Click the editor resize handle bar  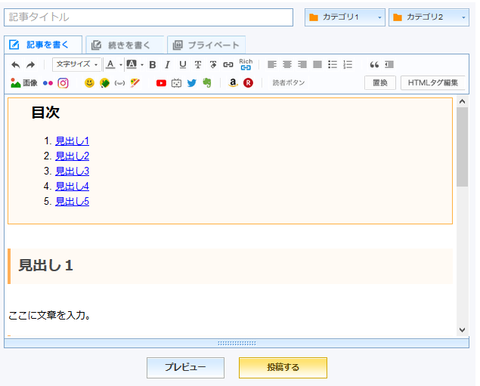point(237,343)
